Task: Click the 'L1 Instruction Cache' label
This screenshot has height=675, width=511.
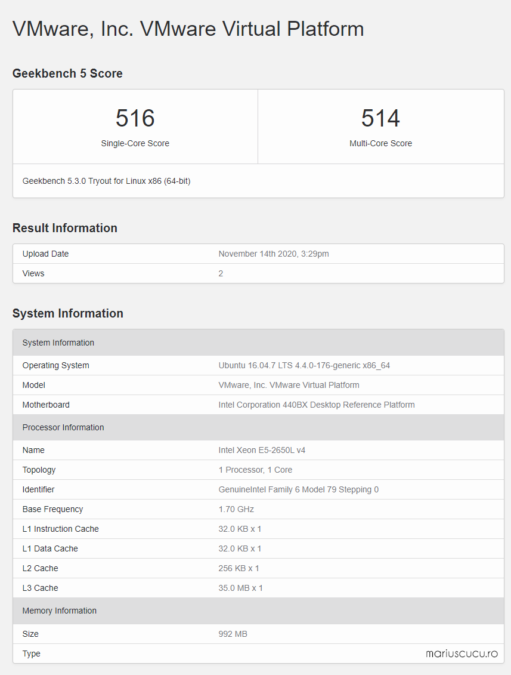Action: pos(60,529)
